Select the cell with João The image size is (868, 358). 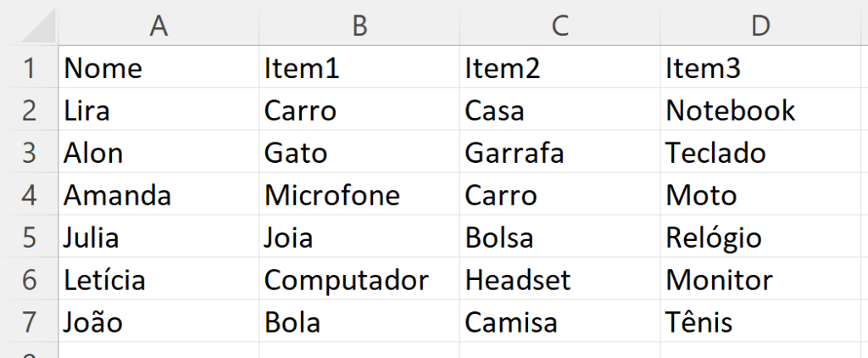pos(159,322)
